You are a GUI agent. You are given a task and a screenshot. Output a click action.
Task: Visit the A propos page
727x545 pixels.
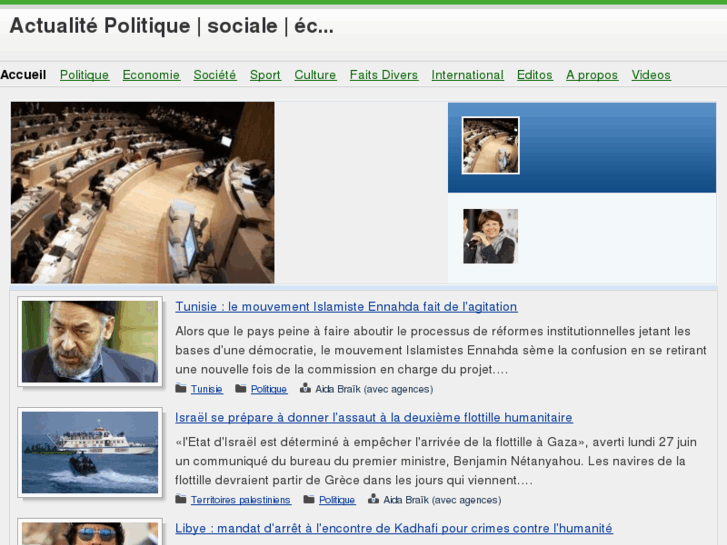coord(592,75)
